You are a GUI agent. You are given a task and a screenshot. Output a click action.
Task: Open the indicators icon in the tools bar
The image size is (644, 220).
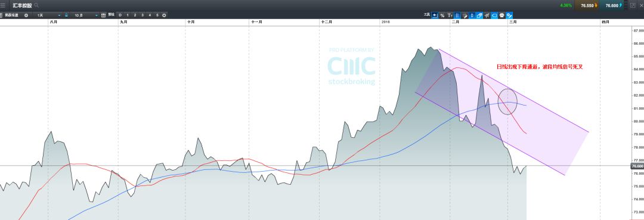(487, 15)
